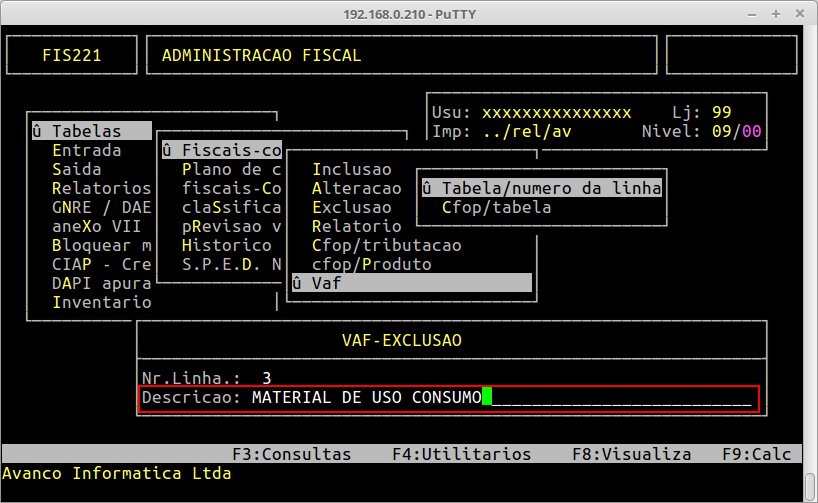Select cfop/Produto option
Viewport: 818px width, 503px height.
pyautogui.click(x=371, y=264)
